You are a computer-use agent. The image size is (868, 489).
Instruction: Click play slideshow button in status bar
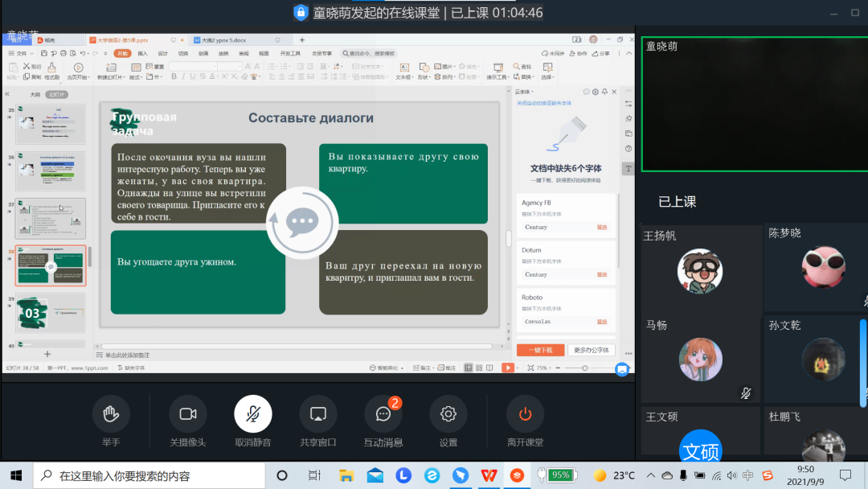pyautogui.click(x=508, y=368)
